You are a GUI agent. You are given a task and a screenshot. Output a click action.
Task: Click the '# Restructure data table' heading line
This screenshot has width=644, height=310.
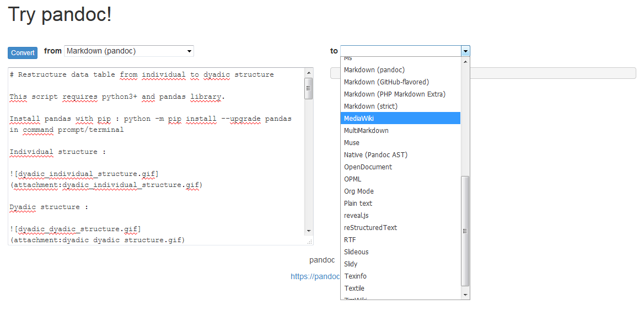pos(142,75)
